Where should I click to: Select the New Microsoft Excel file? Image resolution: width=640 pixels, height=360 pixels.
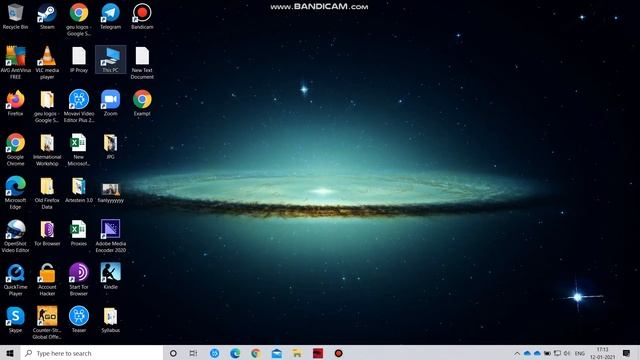[79, 149]
